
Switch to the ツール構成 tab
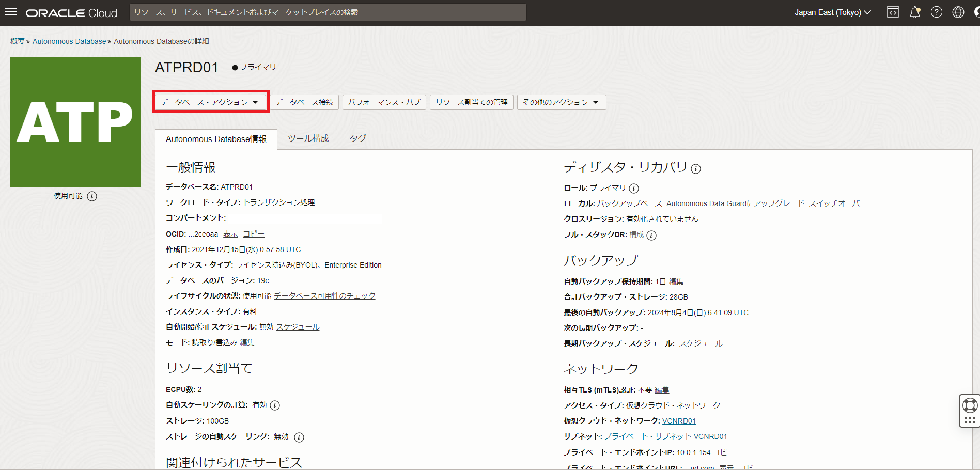tap(308, 138)
